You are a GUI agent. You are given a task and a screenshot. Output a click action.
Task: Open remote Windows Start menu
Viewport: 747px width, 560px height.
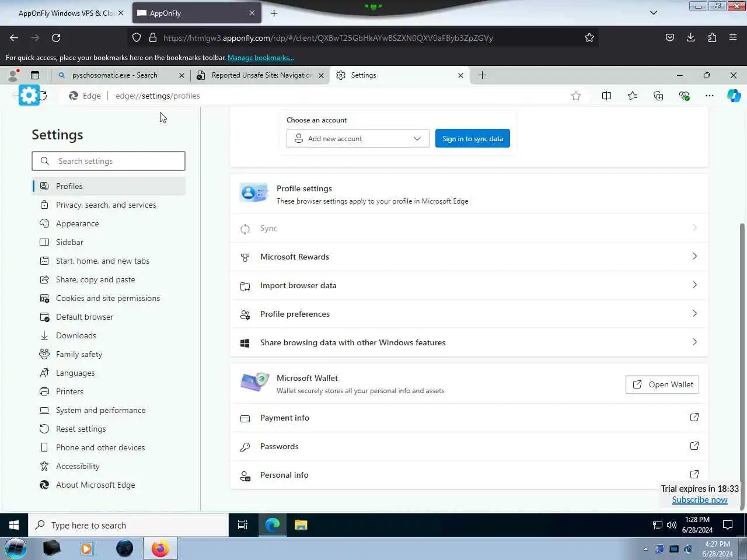point(14,525)
